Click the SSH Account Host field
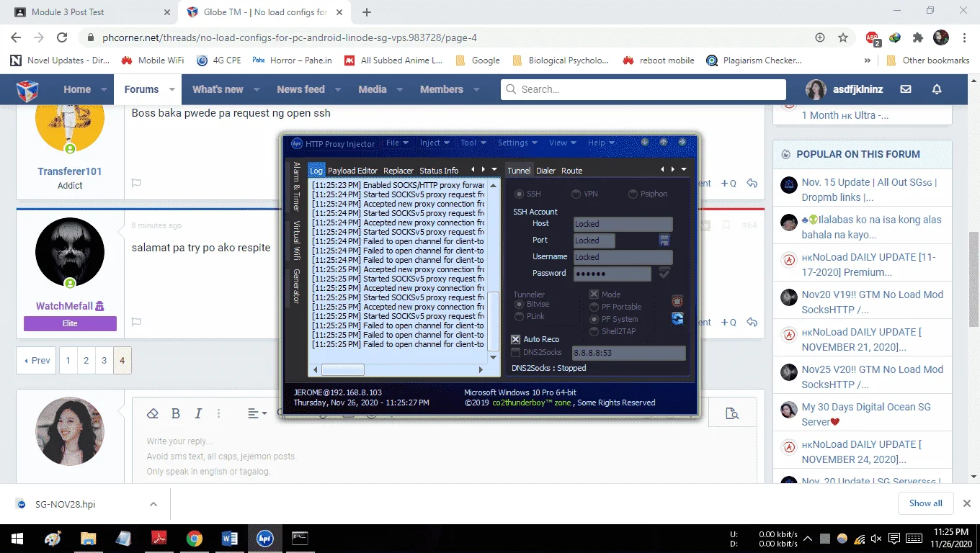The height and width of the screenshot is (553, 980). tap(623, 224)
